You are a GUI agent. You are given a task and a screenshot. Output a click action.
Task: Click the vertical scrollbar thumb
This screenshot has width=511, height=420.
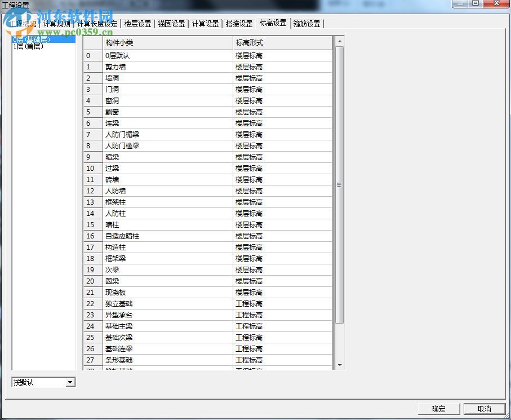[x=340, y=185]
